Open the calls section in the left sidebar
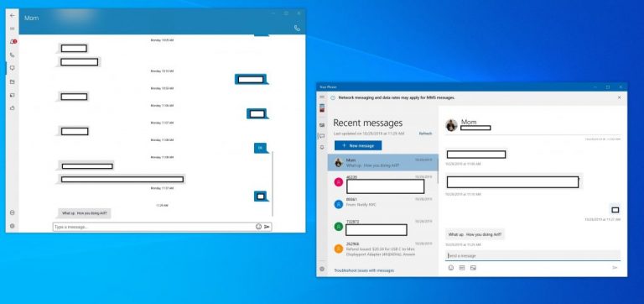 (x=13, y=55)
